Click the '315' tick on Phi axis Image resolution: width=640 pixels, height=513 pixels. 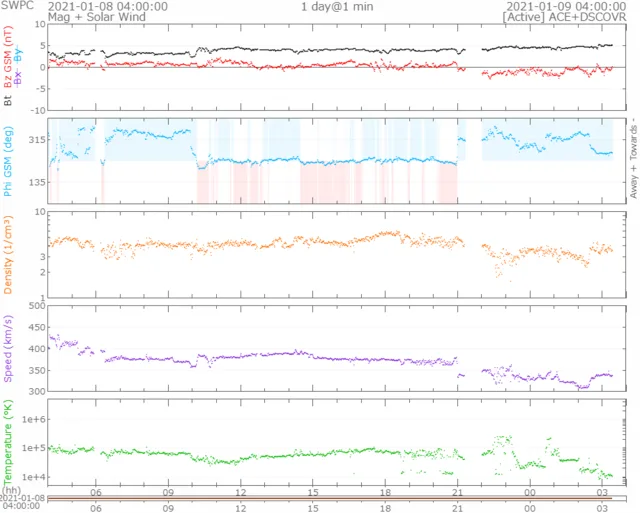[36, 140]
